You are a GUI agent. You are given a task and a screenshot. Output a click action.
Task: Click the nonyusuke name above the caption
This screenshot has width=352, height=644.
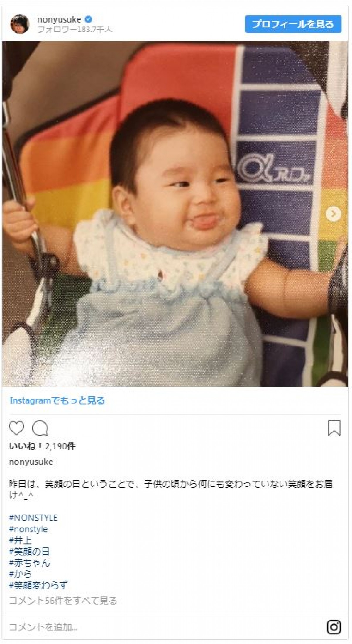coord(31,462)
